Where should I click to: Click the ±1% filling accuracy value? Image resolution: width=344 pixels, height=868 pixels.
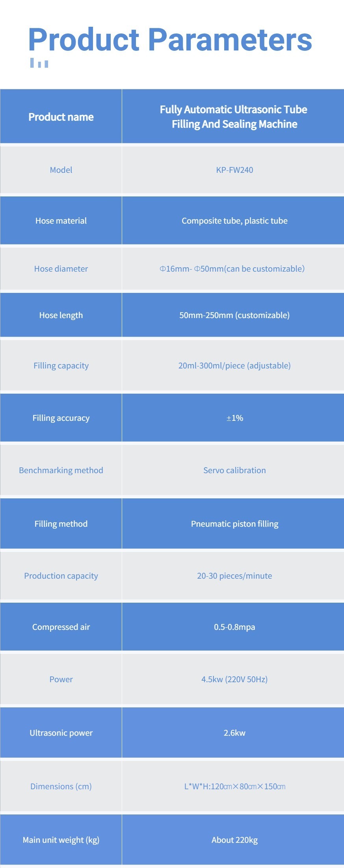point(234,418)
